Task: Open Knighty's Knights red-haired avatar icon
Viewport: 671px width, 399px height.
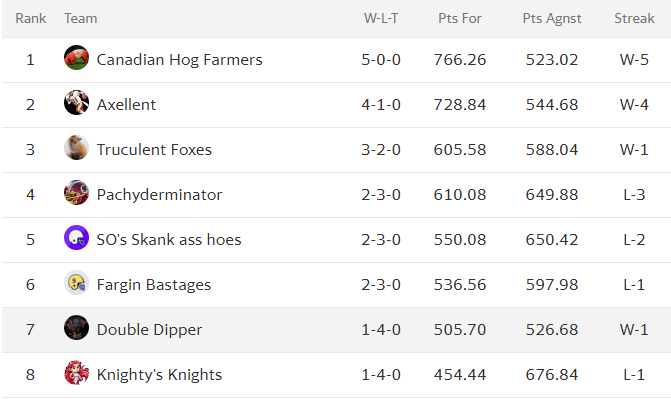Action: [x=77, y=372]
